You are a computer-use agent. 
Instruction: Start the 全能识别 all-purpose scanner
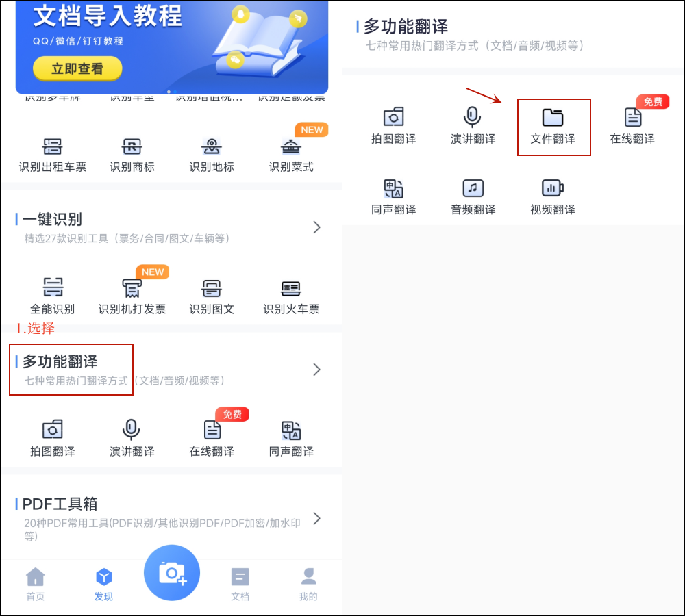point(53,297)
